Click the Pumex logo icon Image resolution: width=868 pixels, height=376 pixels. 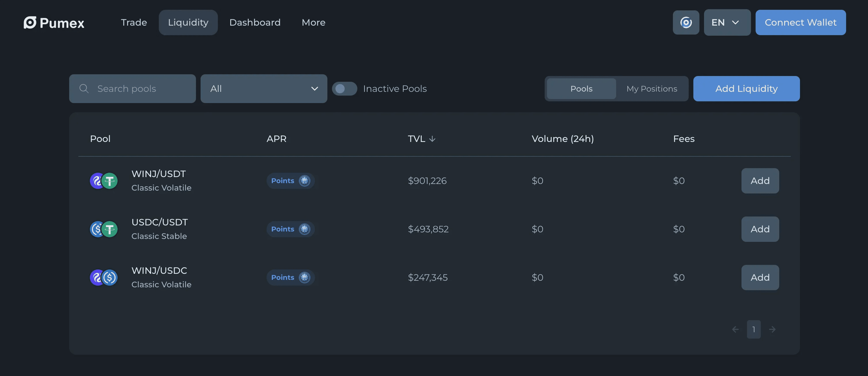(30, 22)
